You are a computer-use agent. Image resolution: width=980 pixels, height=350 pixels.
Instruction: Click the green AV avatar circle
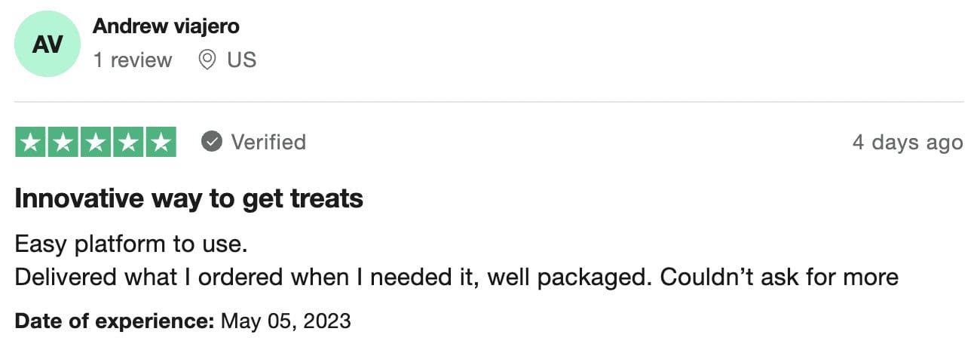[x=47, y=45]
